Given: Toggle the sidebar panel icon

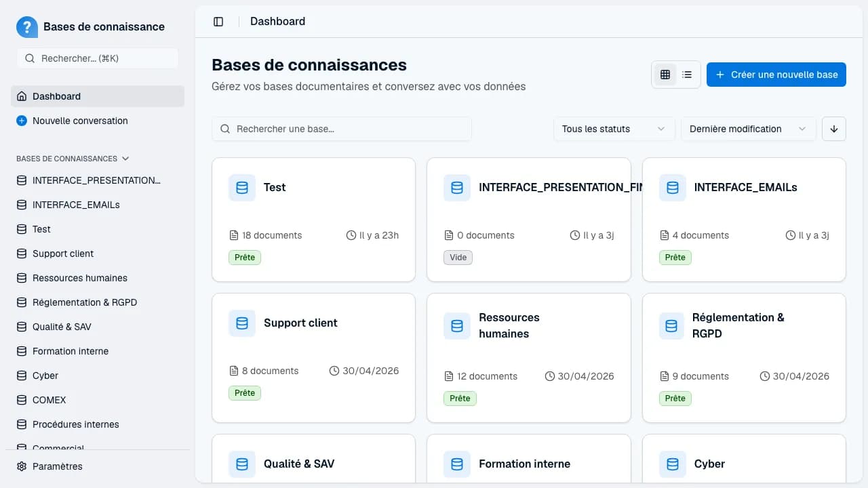Looking at the screenshot, I should coord(218,22).
